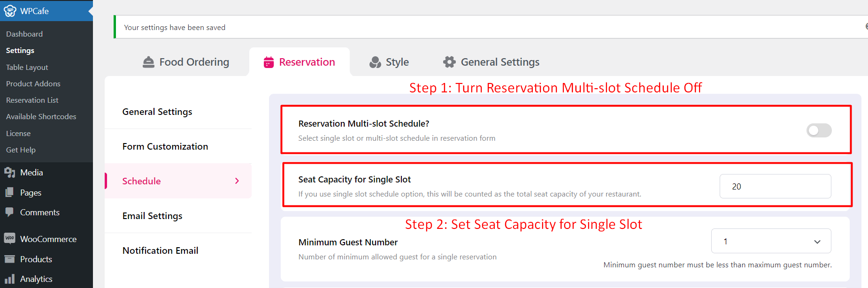The height and width of the screenshot is (288, 868).
Task: Click the Seat Capacity for Single Slot field
Action: 775,187
